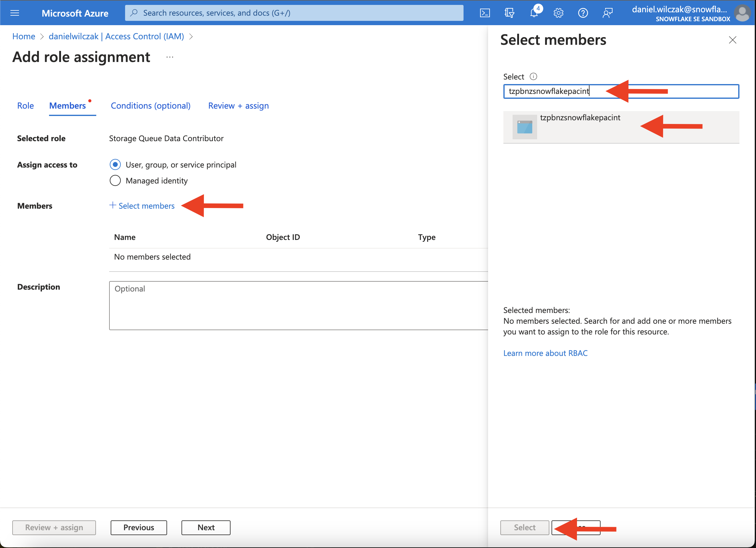This screenshot has height=548, width=756.
Task: Go to the Review + assign tab
Action: pos(238,106)
